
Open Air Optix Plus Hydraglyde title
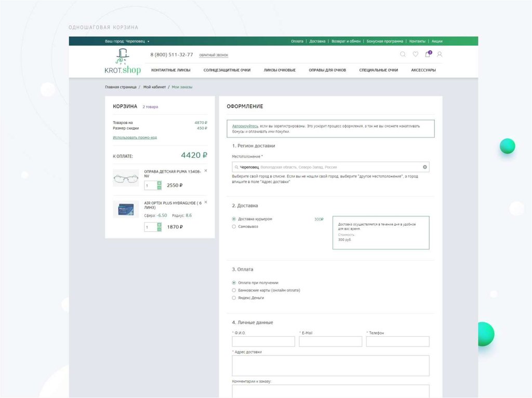(x=172, y=205)
